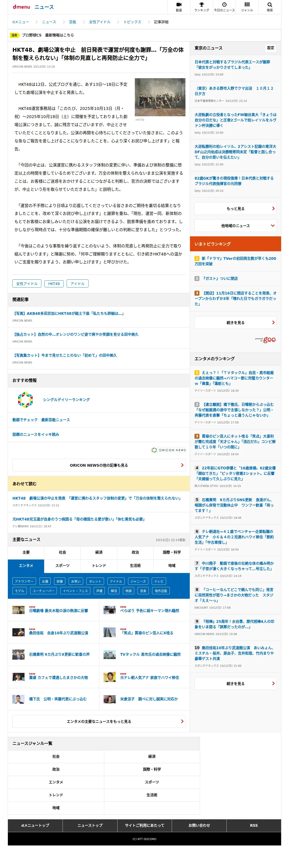The image size is (289, 868).
Task: Open the 動画 video section icon
Action: tap(179, 7)
